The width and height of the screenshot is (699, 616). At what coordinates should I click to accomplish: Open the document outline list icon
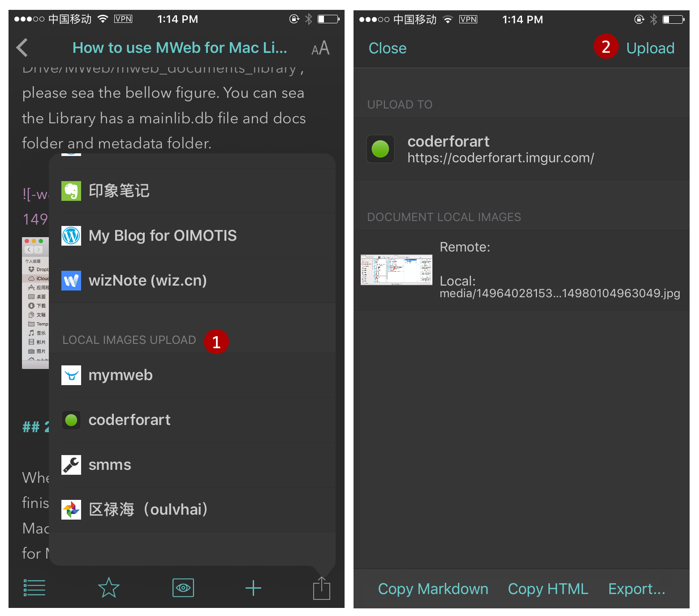pyautogui.click(x=34, y=588)
